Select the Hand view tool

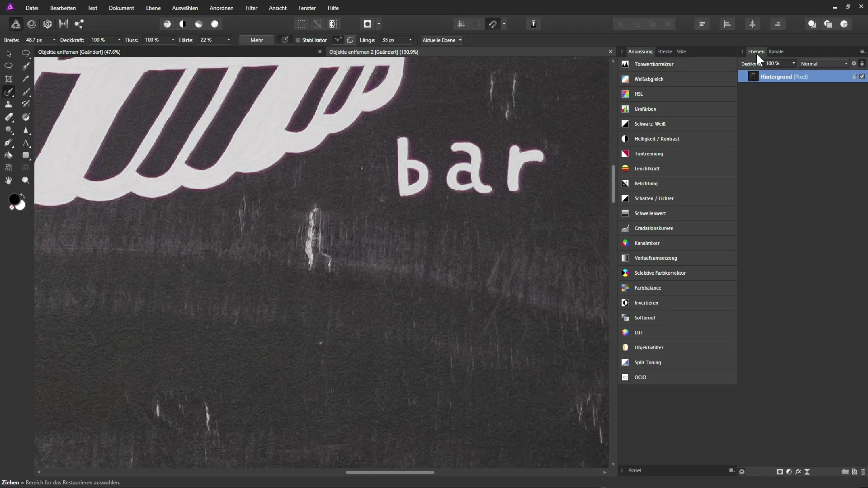pos(8,180)
